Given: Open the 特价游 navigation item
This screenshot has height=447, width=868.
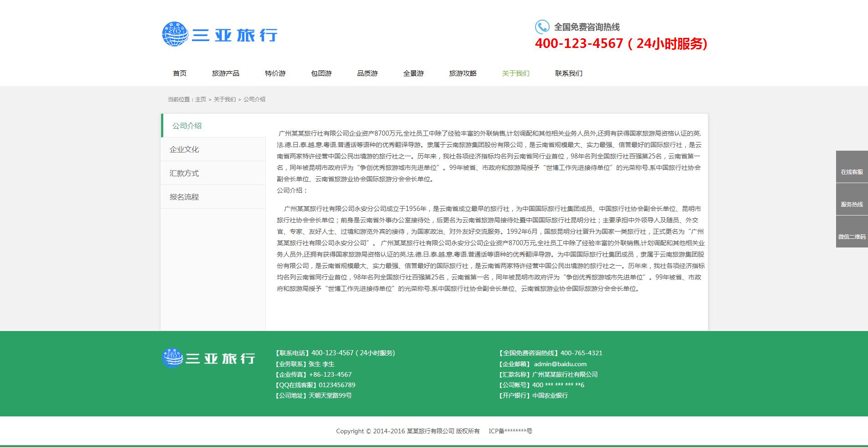Looking at the screenshot, I should [x=275, y=74].
